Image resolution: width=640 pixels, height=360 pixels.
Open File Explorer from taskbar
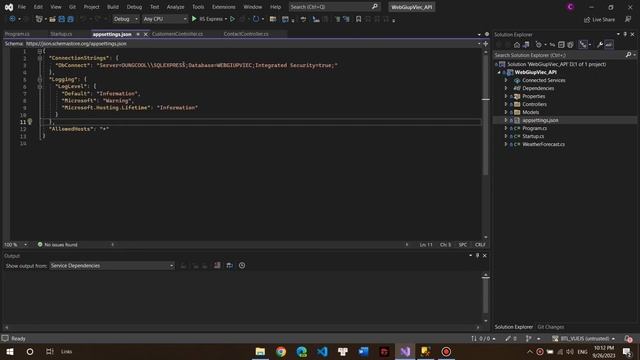click(x=260, y=351)
